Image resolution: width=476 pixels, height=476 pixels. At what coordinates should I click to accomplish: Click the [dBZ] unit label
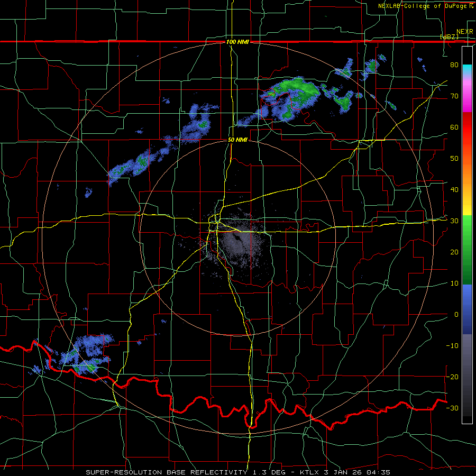[x=449, y=37]
